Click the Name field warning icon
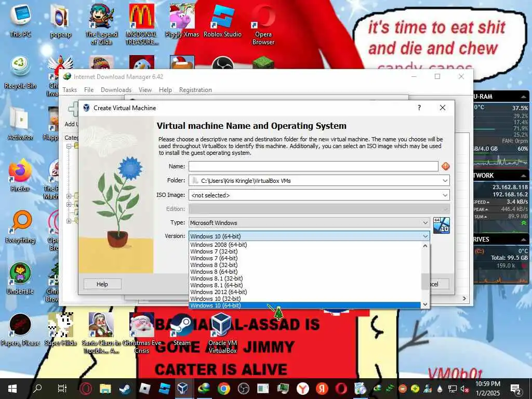Image resolution: width=532 pixels, height=399 pixels. [445, 166]
